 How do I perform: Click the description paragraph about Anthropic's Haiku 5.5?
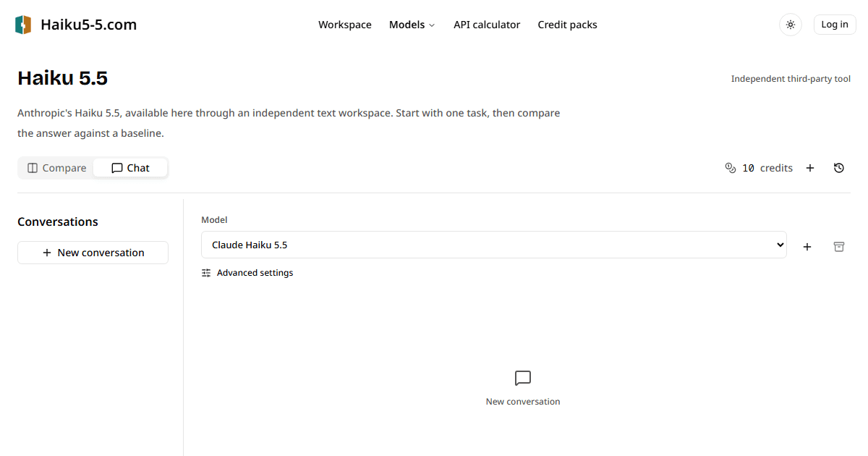pyautogui.click(x=289, y=123)
